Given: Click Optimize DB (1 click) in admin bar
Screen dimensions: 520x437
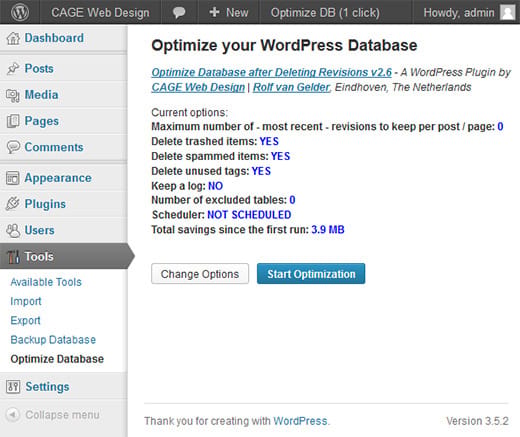Looking at the screenshot, I should click(x=325, y=13).
